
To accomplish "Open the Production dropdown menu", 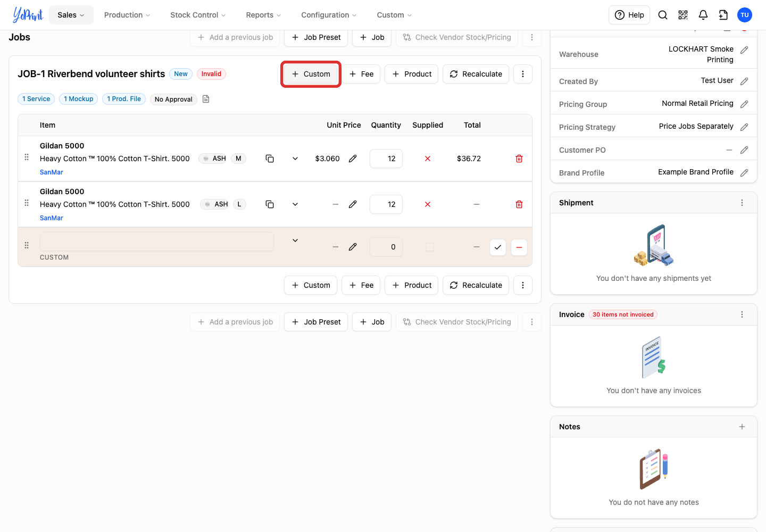I will pyautogui.click(x=127, y=15).
